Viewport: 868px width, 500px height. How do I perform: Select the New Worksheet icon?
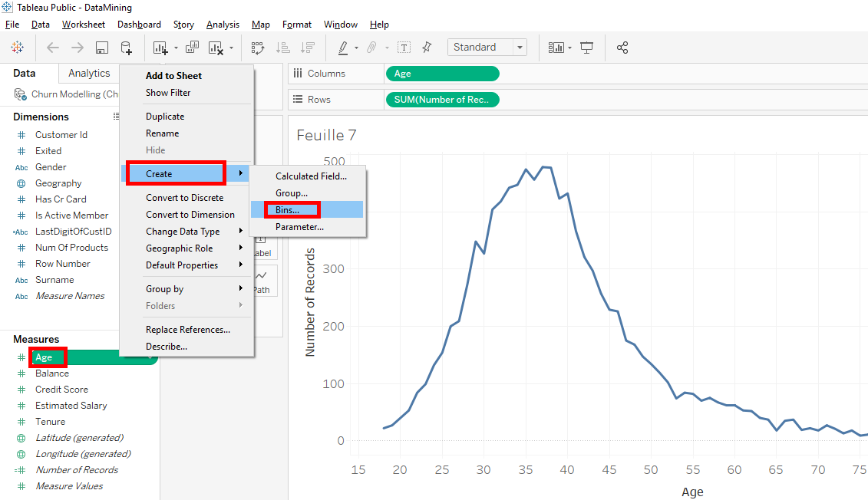pos(160,47)
